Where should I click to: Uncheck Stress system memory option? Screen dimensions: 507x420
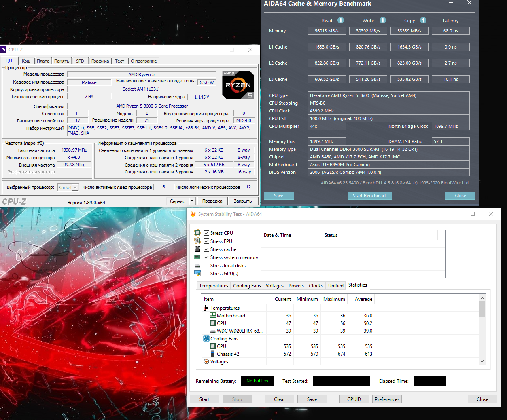click(x=206, y=257)
